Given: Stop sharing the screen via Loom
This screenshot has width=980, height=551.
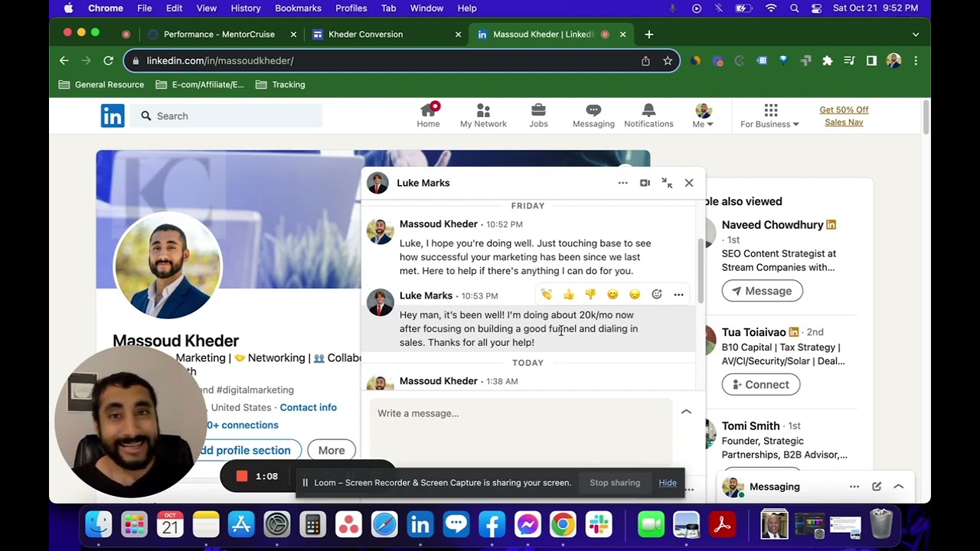Looking at the screenshot, I should tap(615, 483).
